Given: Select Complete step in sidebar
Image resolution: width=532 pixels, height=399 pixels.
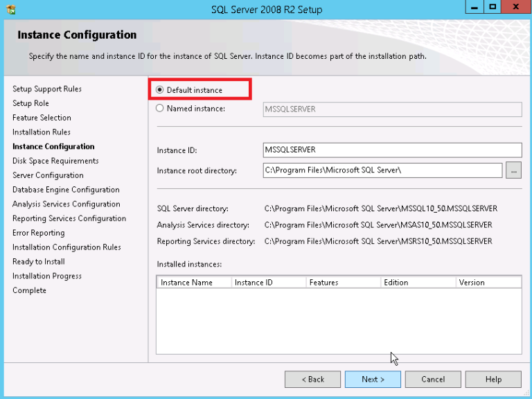Looking at the screenshot, I should (30, 290).
